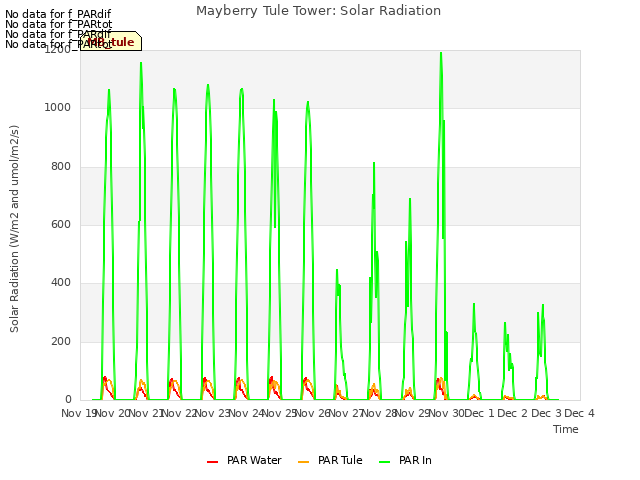
Task: Toggle the PAR Tule legend entry
Action: 330,460
